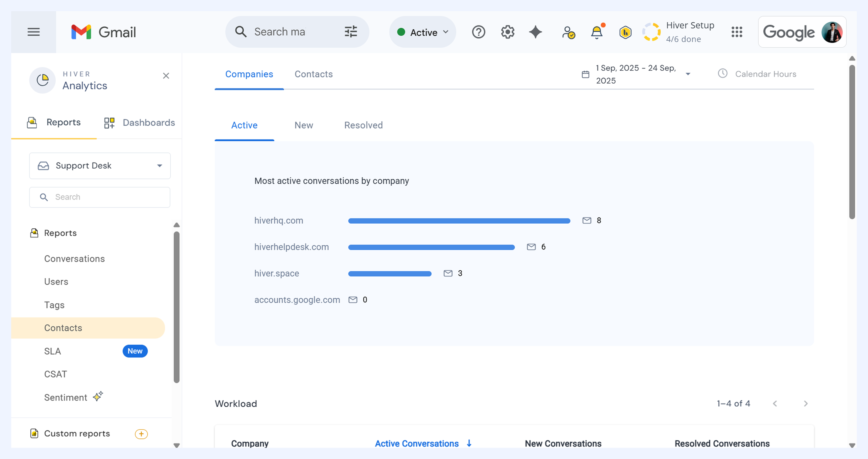Expand the date range picker
This screenshot has height=459, width=868.
(688, 74)
